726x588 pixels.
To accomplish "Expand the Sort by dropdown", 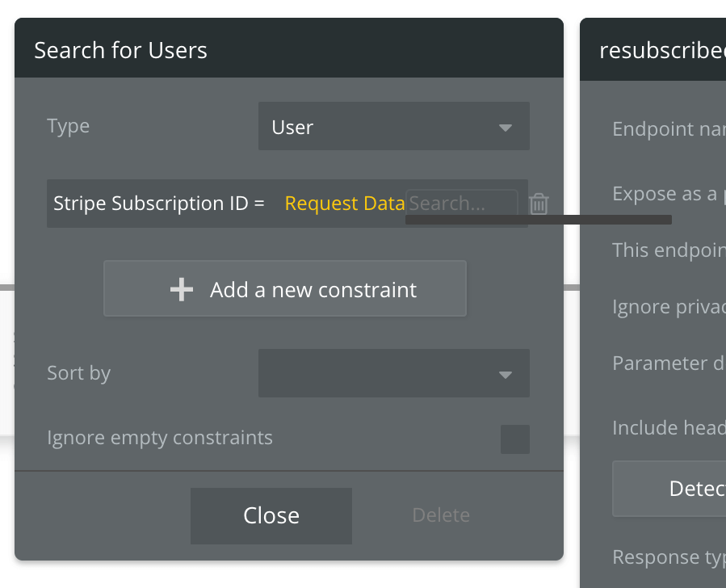I will coord(393,373).
